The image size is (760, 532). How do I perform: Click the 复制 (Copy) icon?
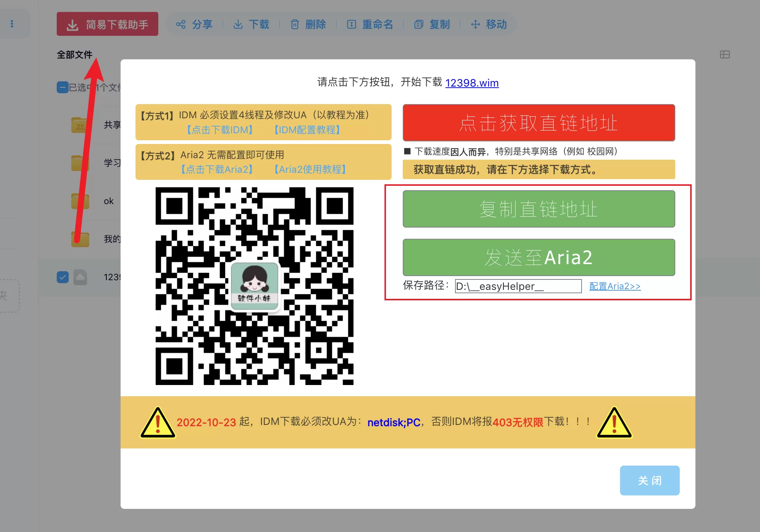419,24
